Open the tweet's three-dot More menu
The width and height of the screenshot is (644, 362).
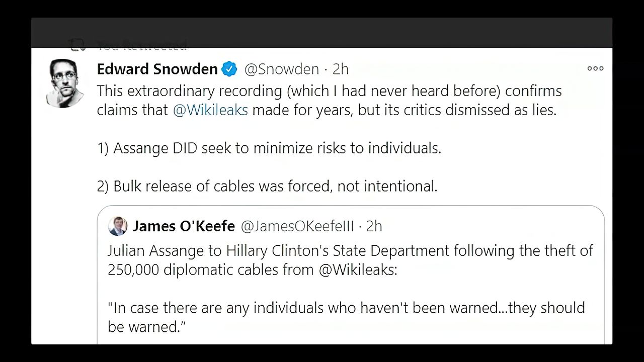595,68
